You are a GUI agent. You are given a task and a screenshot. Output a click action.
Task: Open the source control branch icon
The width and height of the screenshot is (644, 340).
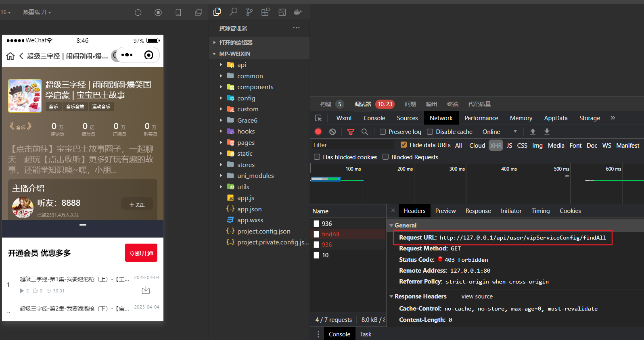[249, 12]
